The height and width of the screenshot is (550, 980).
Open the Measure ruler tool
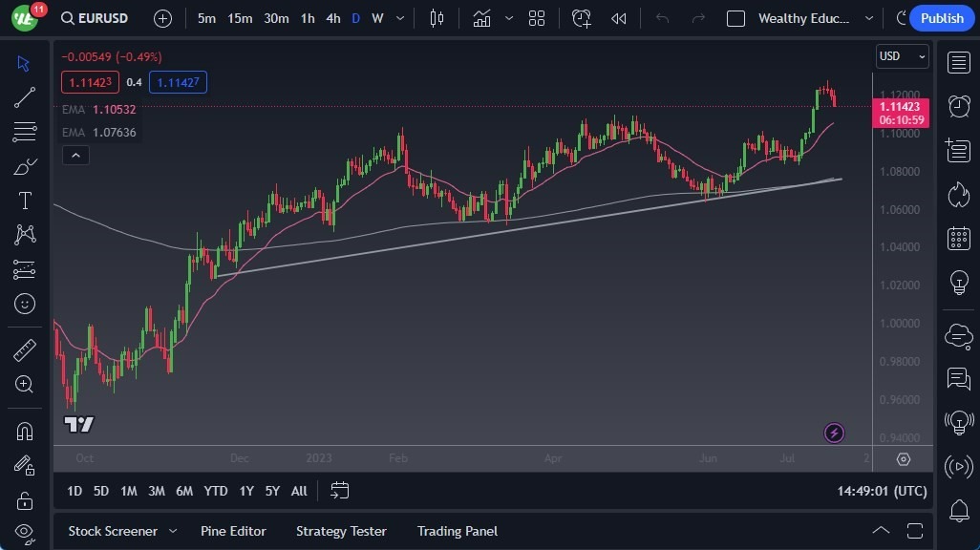[x=25, y=349]
